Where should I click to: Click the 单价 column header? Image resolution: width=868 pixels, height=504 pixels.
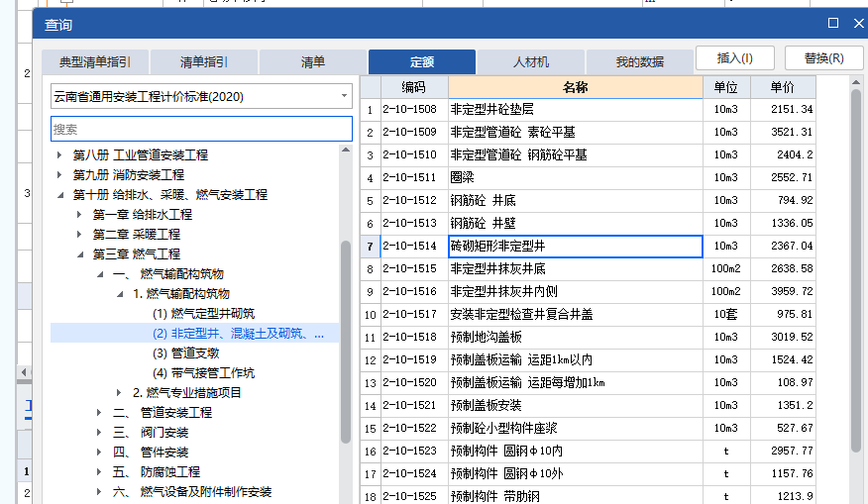[x=782, y=87]
